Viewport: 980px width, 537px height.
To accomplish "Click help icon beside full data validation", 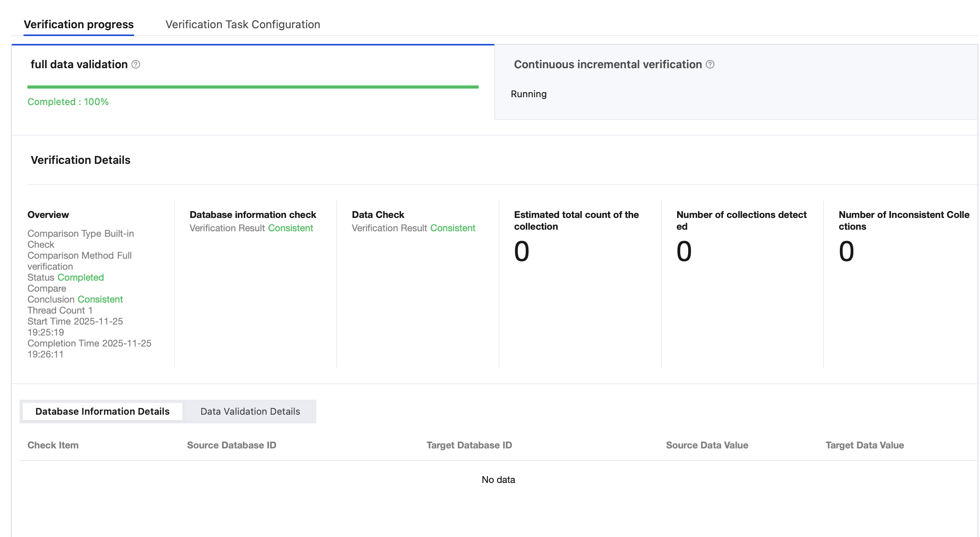I will 136,64.
